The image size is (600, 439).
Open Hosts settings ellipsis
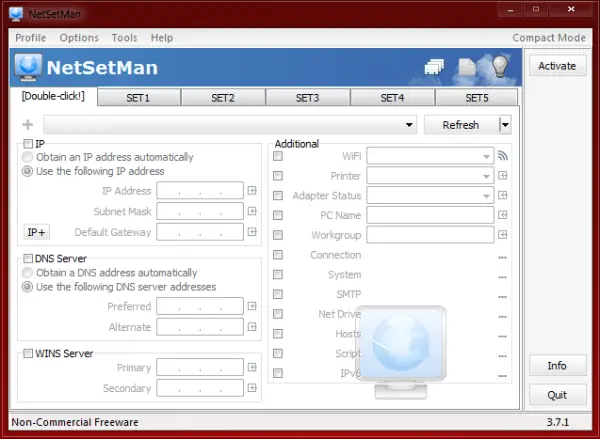(503, 336)
